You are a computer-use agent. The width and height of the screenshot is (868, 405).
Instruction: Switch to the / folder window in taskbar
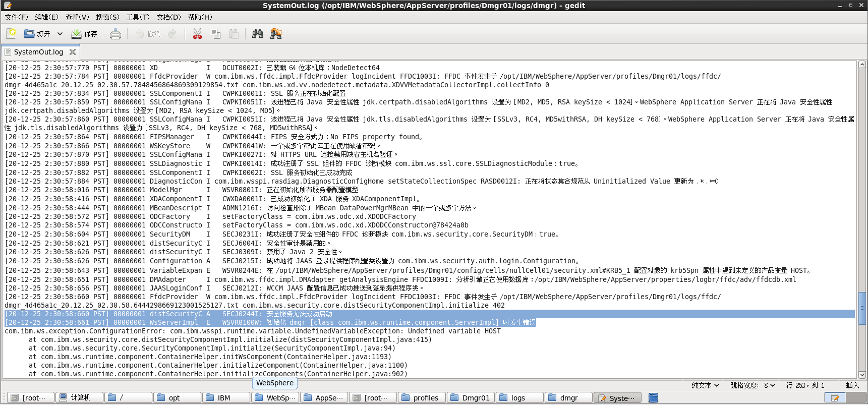(129, 398)
